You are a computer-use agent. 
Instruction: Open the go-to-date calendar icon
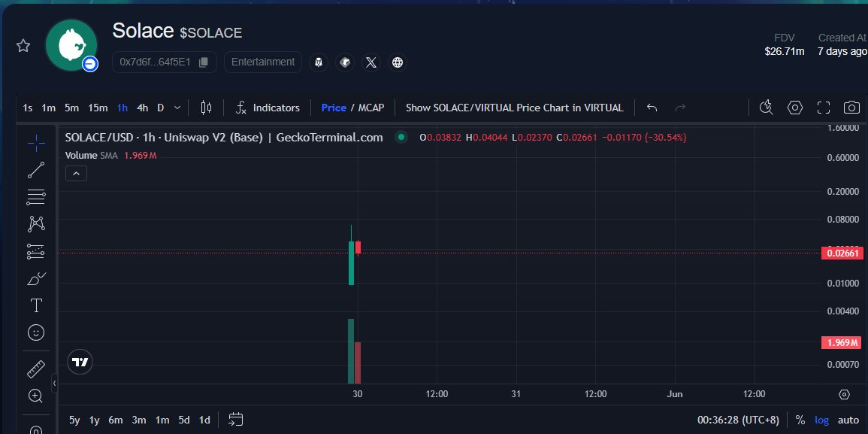(x=236, y=420)
